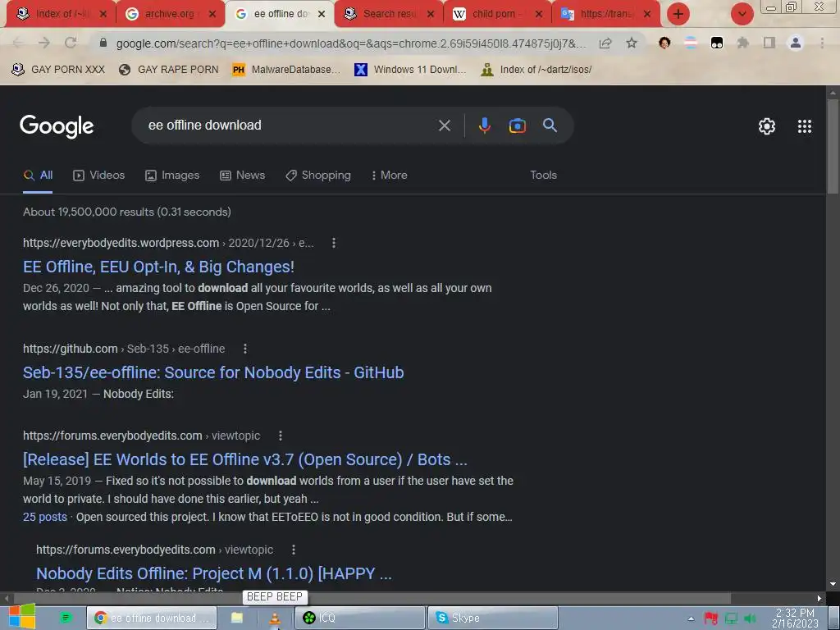
Task: Go back to the previous page
Action: (18, 43)
